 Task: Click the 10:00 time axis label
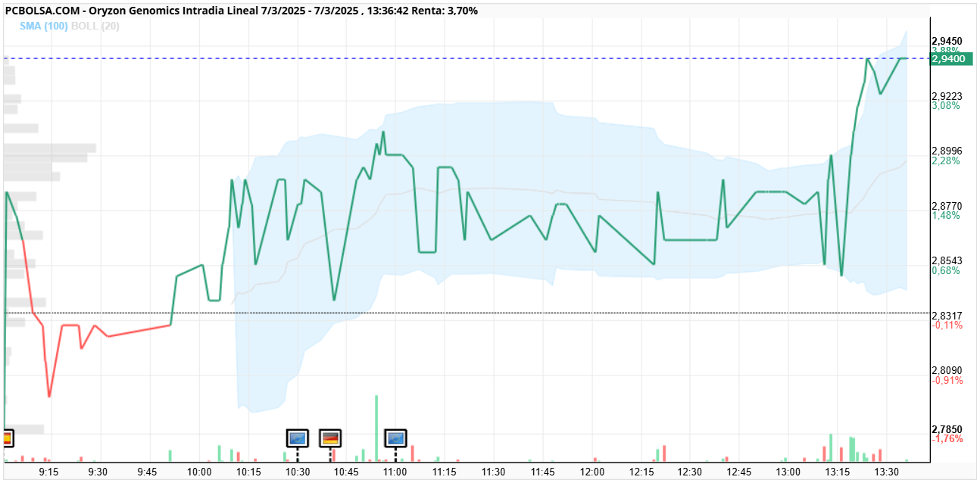pos(199,472)
